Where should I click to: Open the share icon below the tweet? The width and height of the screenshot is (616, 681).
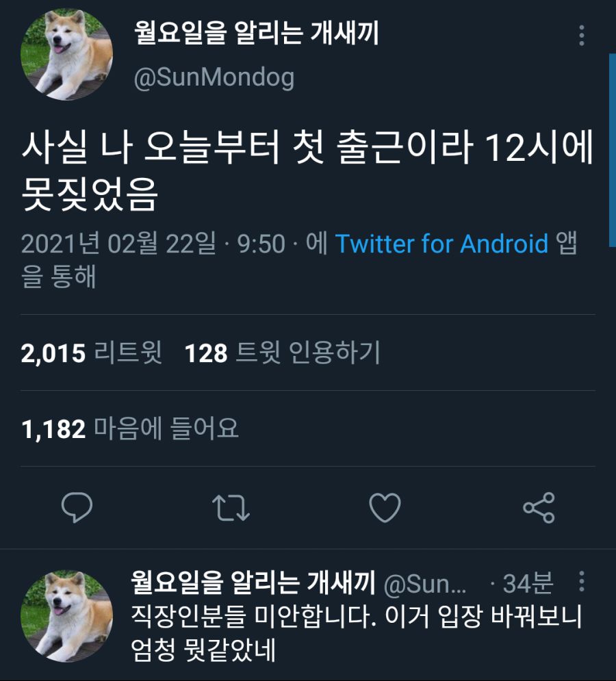pos(539,507)
